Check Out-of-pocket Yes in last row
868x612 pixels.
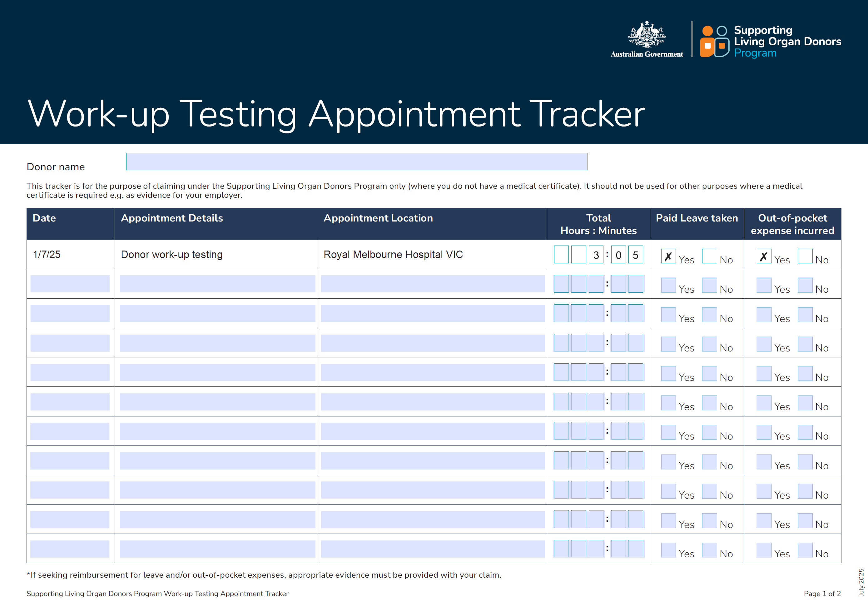pyautogui.click(x=764, y=550)
